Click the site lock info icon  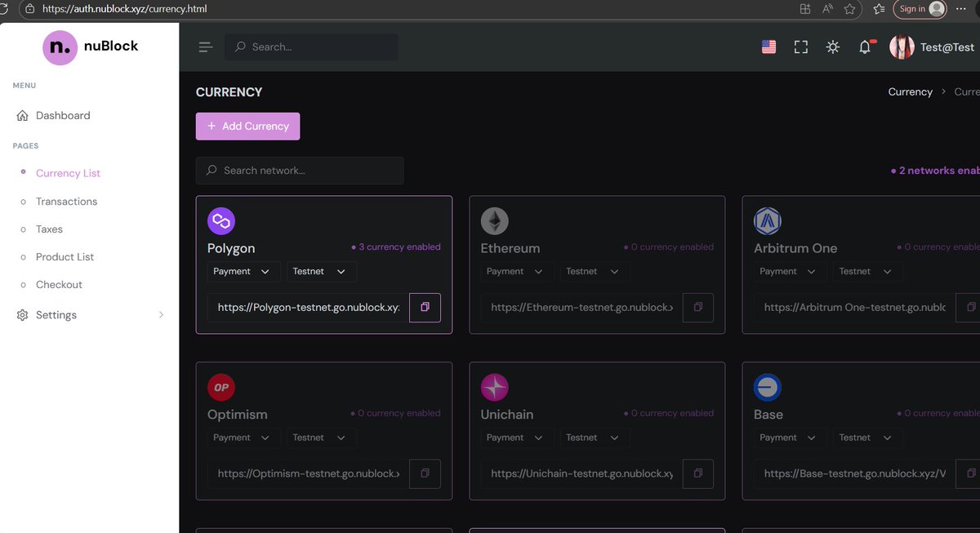(x=30, y=9)
